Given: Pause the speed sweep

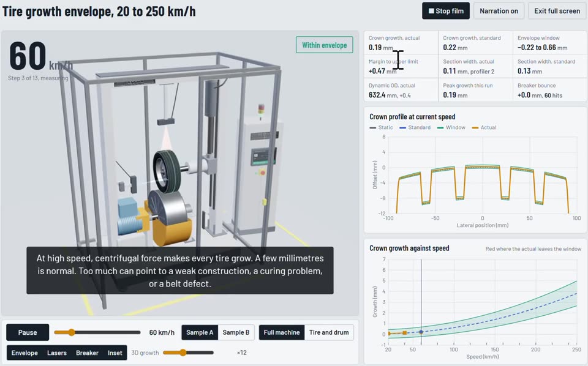Looking at the screenshot, I should coord(28,332).
